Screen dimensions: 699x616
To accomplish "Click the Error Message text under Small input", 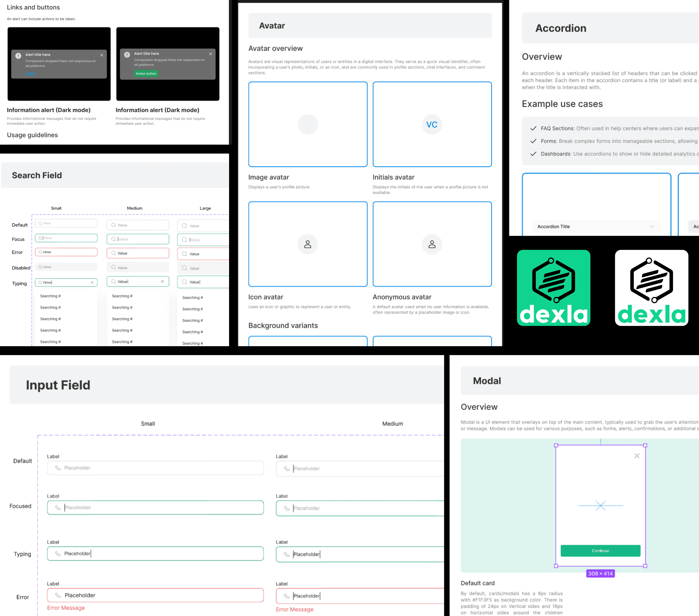I will 66,608.
